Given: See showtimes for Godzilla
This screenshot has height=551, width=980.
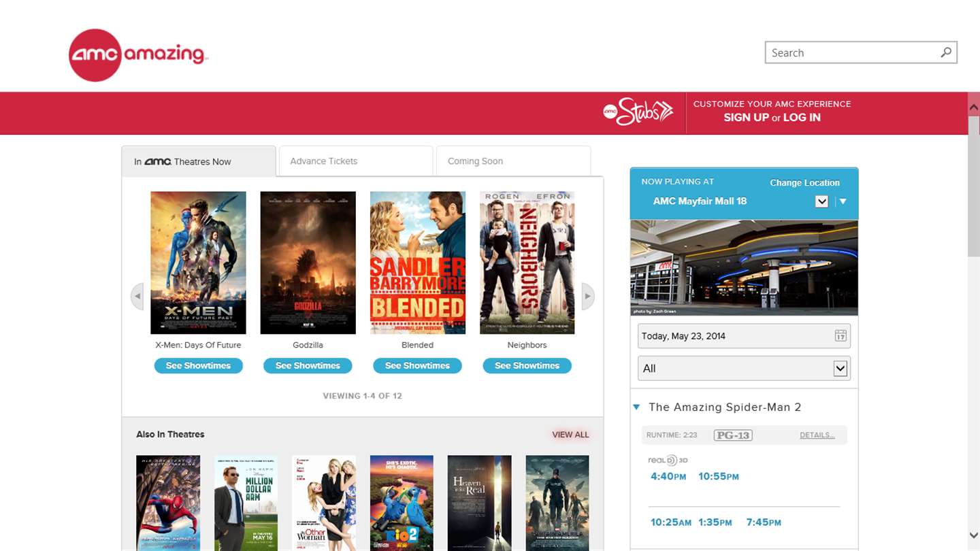Looking at the screenshot, I should 308,366.
